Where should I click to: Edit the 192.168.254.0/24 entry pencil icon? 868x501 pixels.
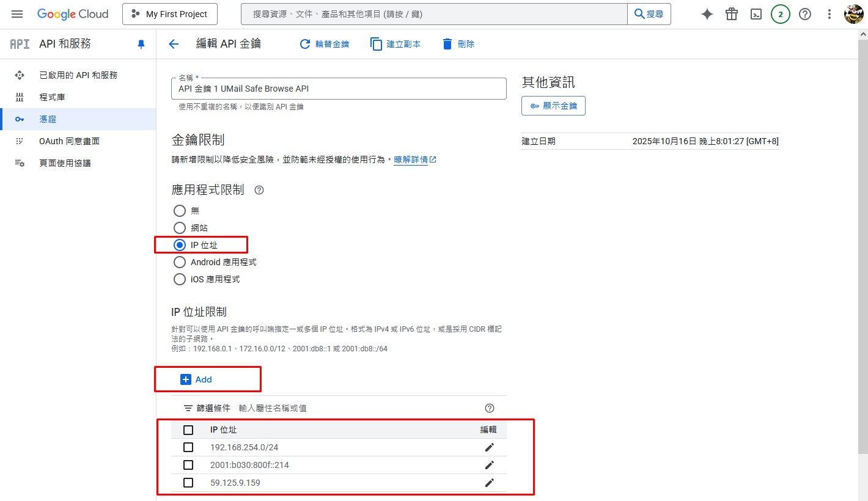[489, 447]
